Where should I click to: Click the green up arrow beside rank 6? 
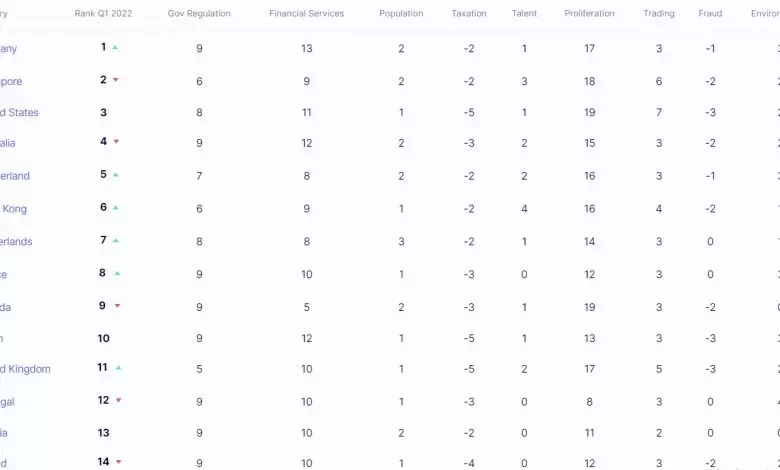click(116, 207)
